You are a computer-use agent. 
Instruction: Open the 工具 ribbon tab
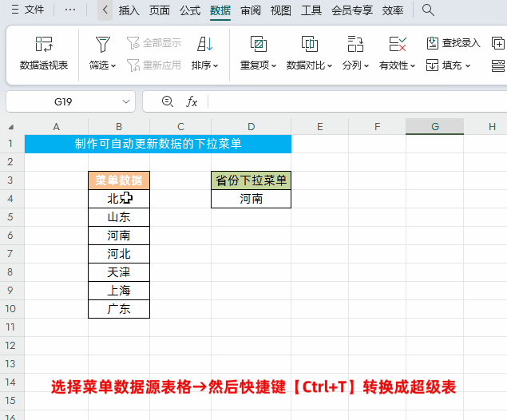(311, 10)
